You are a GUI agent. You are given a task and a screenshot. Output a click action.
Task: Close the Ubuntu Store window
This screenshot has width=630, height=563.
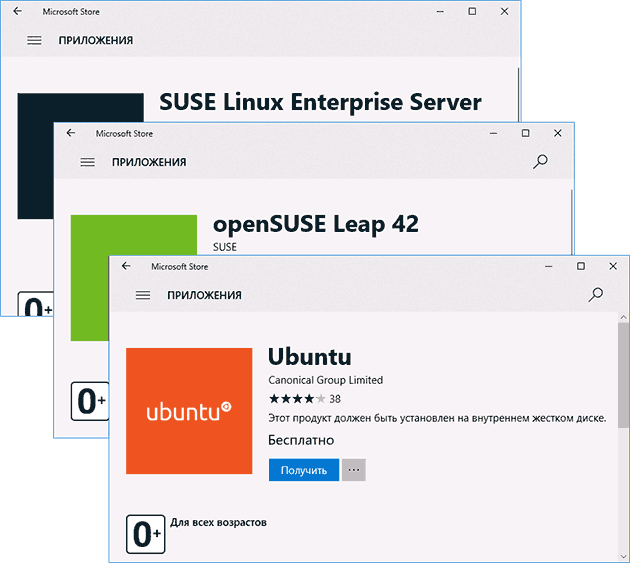point(613,266)
